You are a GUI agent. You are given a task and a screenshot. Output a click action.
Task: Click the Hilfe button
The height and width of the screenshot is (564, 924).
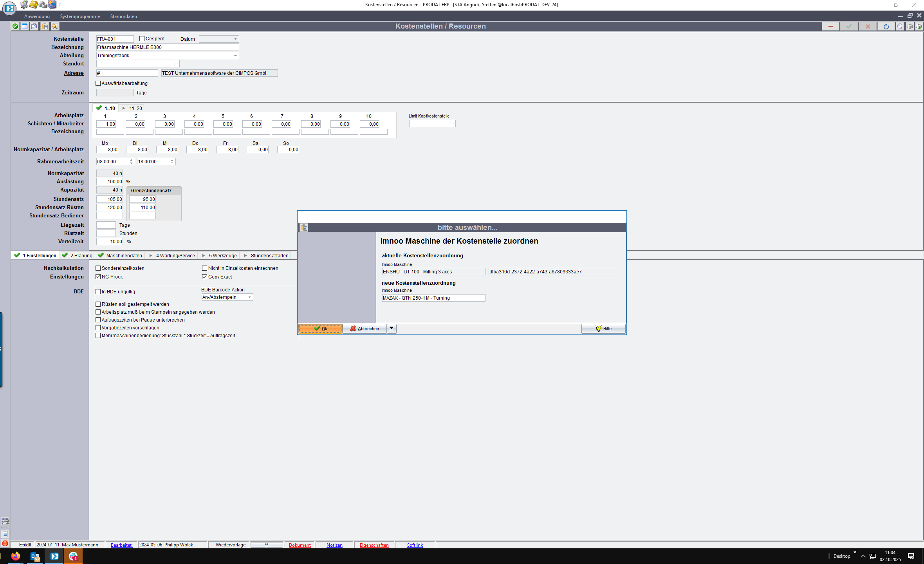603,329
